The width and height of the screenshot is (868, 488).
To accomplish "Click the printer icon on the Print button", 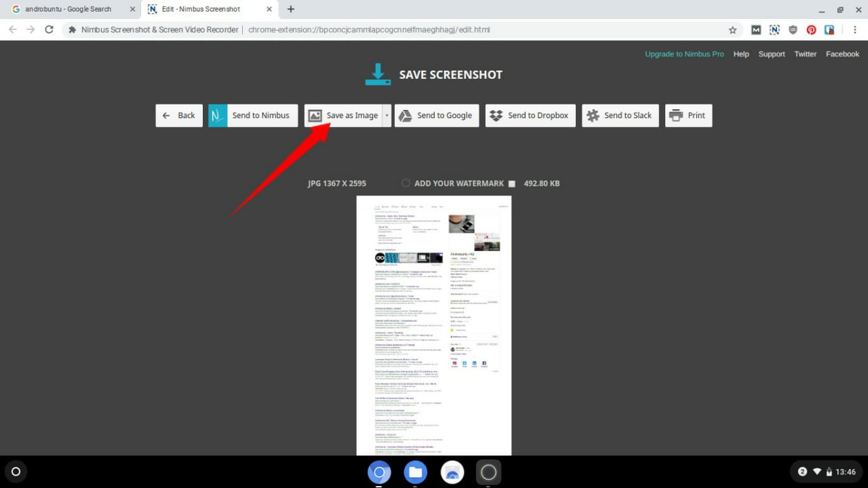I will 676,115.
